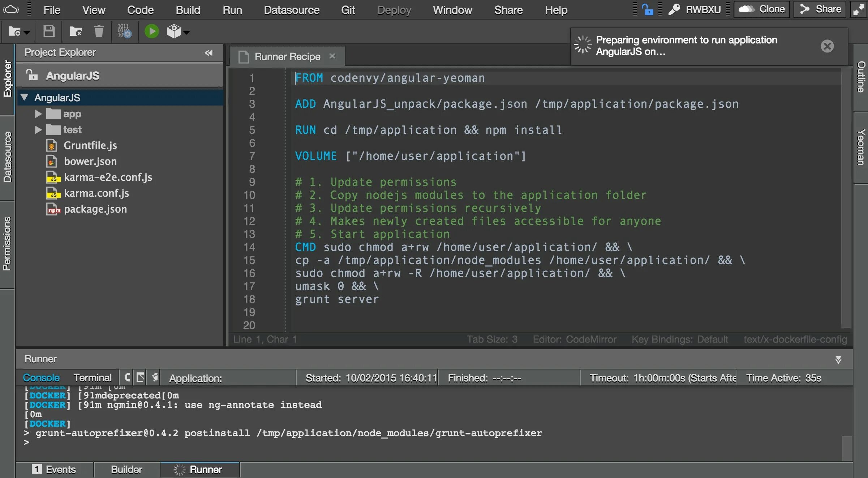This screenshot has height=478, width=868.
Task: Click the trash Delete toolbar icon
Action: click(99, 31)
